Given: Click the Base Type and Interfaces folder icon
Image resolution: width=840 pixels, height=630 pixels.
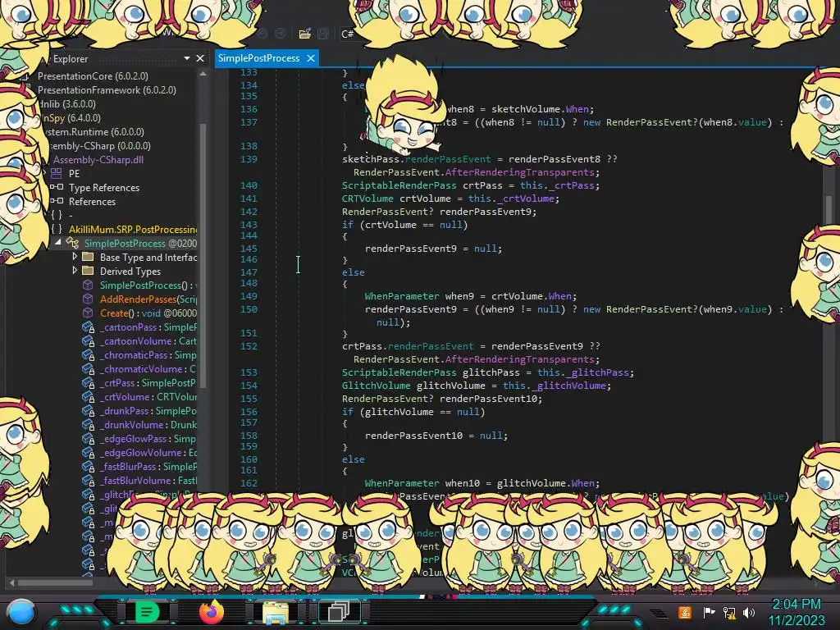Looking at the screenshot, I should coord(88,257).
